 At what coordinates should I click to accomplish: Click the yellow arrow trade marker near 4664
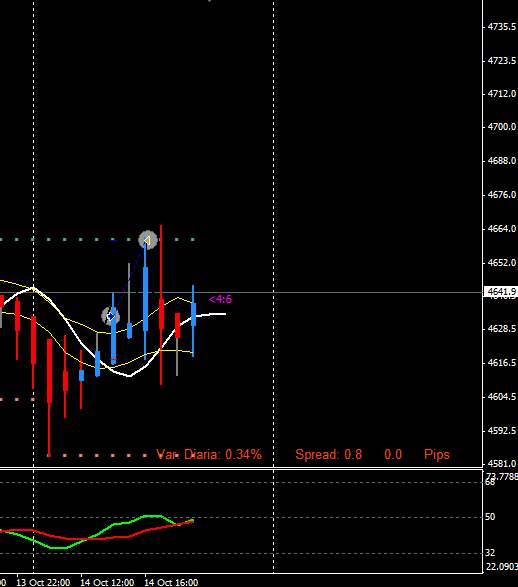147,240
